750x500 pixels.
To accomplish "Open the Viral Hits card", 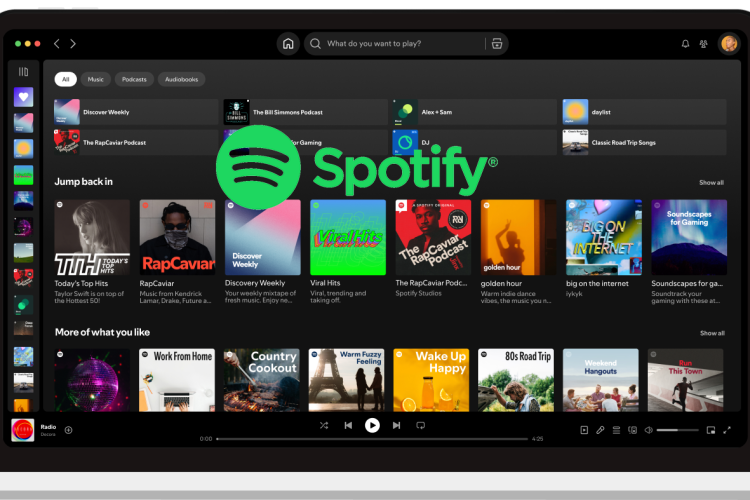I will (348, 252).
